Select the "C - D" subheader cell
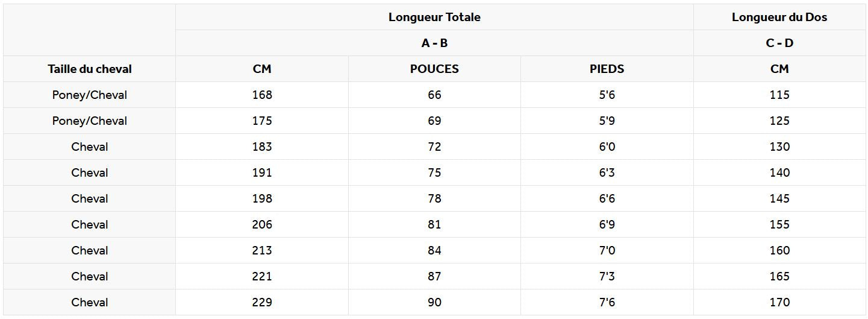 779,43
